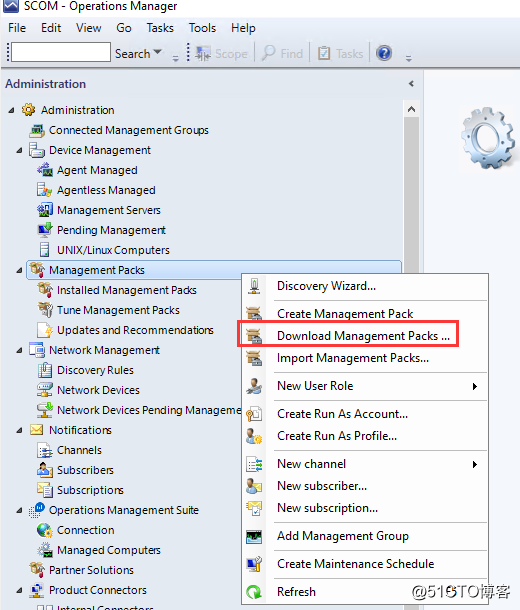
Task: Click the Subscriptions icon in tree
Action: coord(45,490)
